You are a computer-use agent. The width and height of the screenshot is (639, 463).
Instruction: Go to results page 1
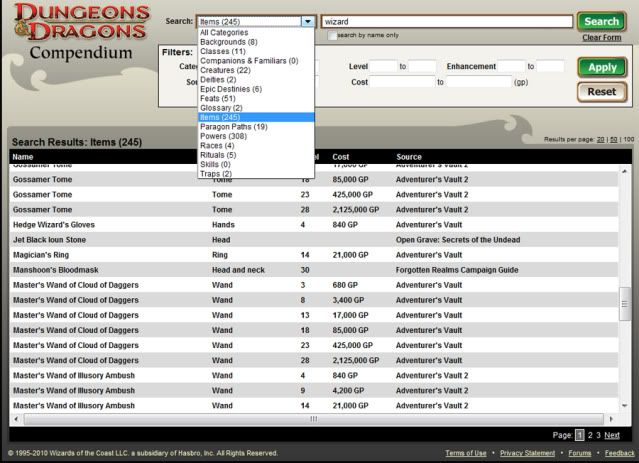579,435
